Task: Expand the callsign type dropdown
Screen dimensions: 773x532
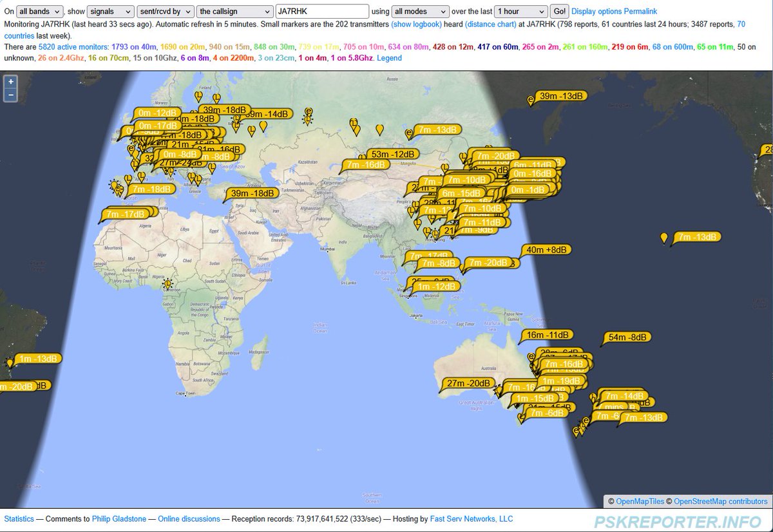Action: point(234,12)
